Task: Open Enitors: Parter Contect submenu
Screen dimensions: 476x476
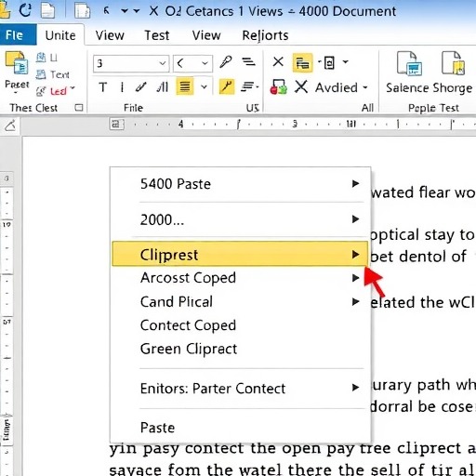Action: [x=240, y=388]
